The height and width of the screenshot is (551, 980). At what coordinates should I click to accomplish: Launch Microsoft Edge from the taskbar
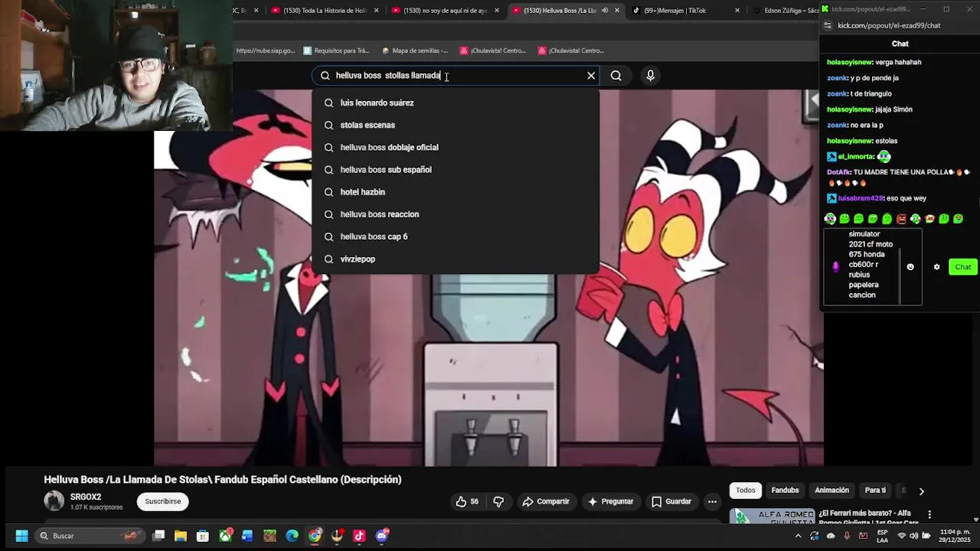coord(292,536)
